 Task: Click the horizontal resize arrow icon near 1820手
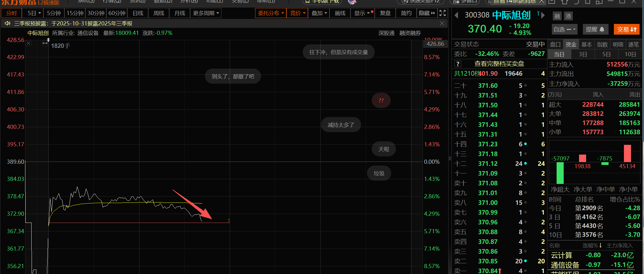45,43
